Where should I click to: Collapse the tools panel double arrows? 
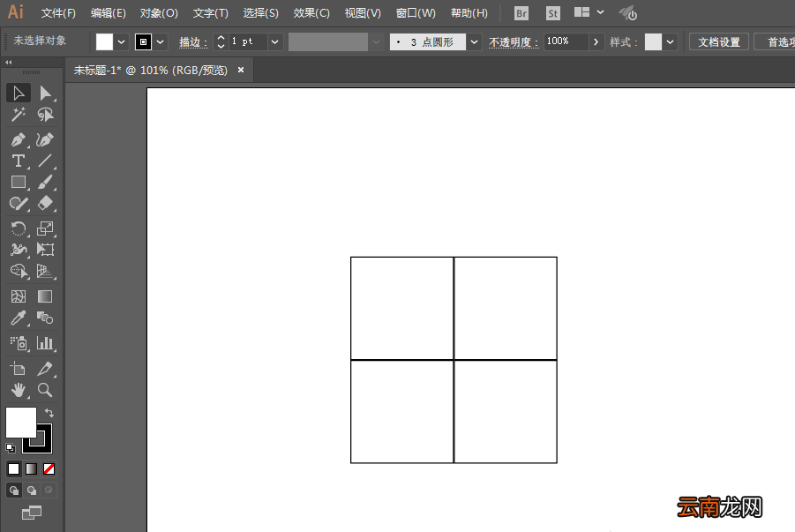coord(9,63)
